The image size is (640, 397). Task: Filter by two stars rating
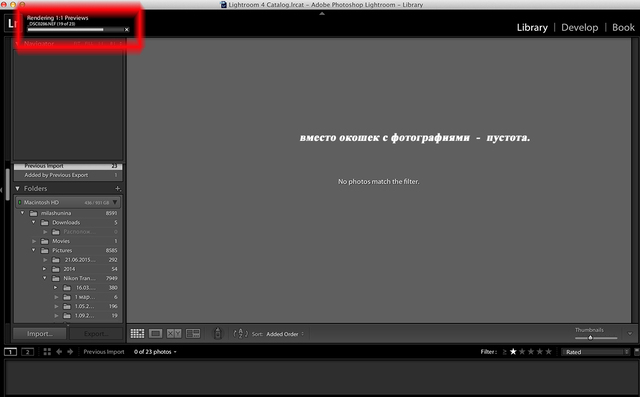(x=522, y=352)
